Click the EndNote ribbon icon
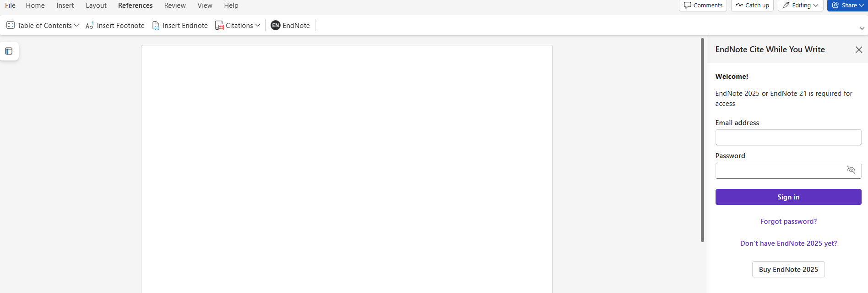Image resolution: width=868 pixels, height=293 pixels. 276,26
